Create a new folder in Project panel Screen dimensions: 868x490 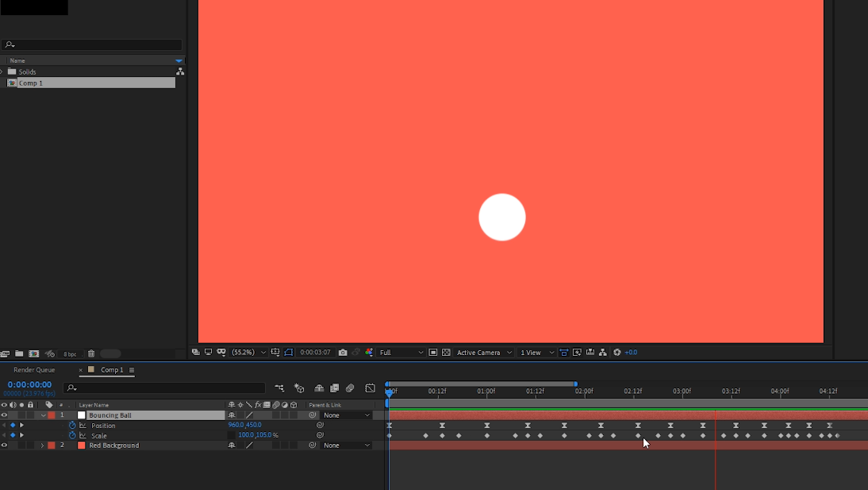point(19,353)
